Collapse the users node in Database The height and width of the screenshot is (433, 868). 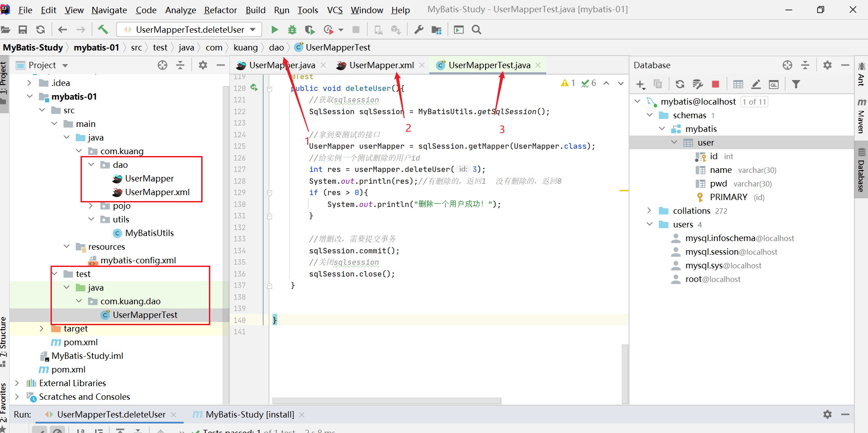pos(650,224)
